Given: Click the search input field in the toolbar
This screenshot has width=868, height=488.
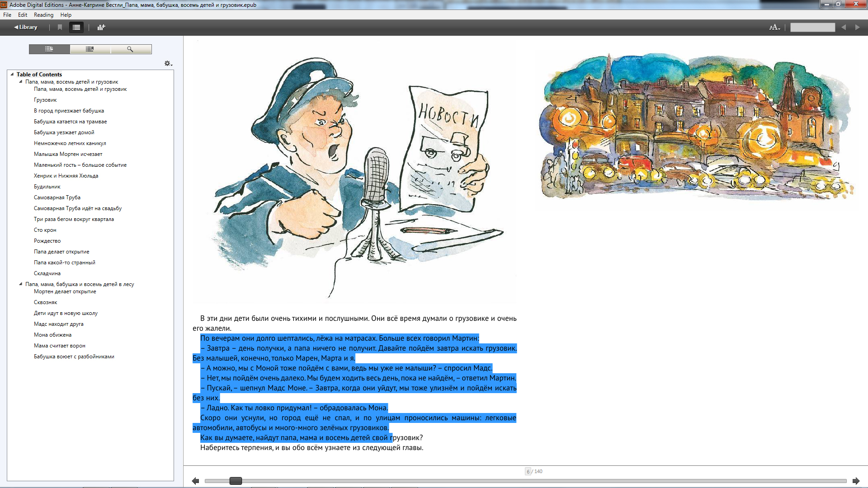Looking at the screenshot, I should (x=812, y=28).
